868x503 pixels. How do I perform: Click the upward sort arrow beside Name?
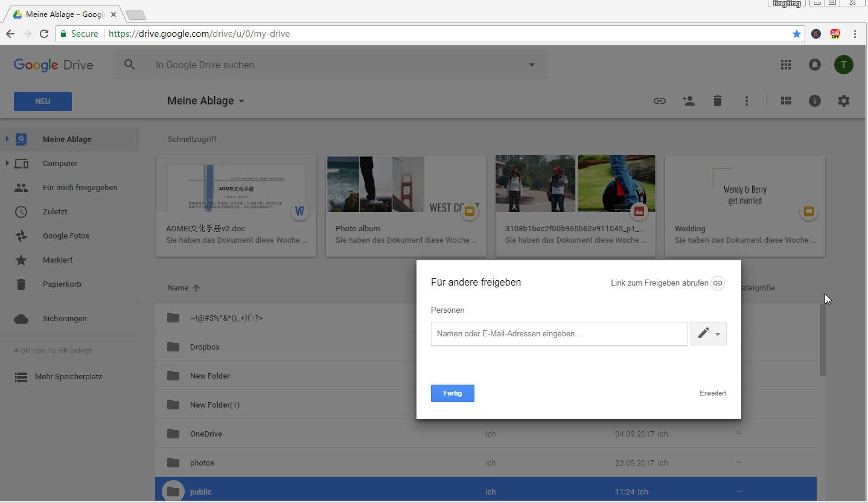coord(196,288)
